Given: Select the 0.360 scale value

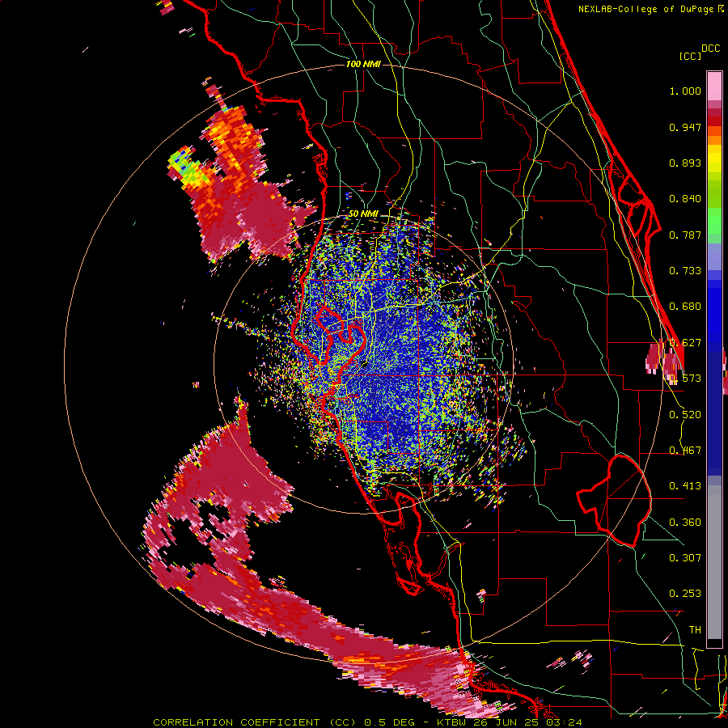Looking at the screenshot, I should tap(685, 522).
